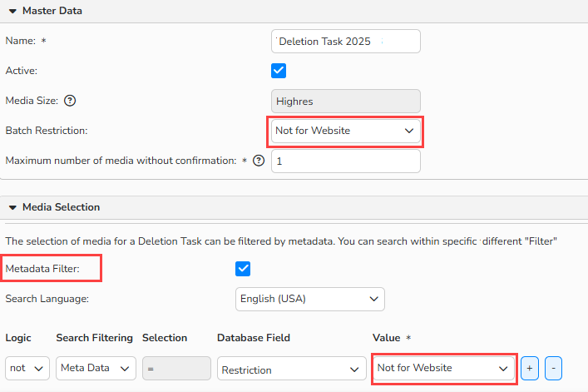Open the Database Field Restriction dropdown
The height and width of the screenshot is (392, 588).
coord(291,368)
